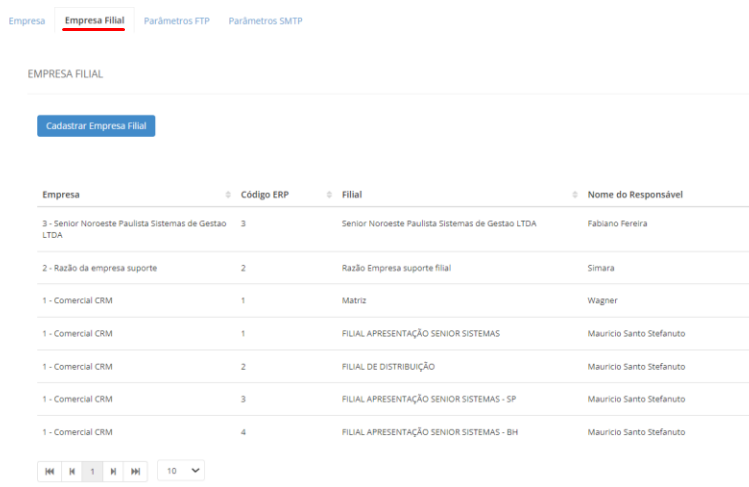Click the Empresa column header
749x487 pixels.
tap(61, 194)
